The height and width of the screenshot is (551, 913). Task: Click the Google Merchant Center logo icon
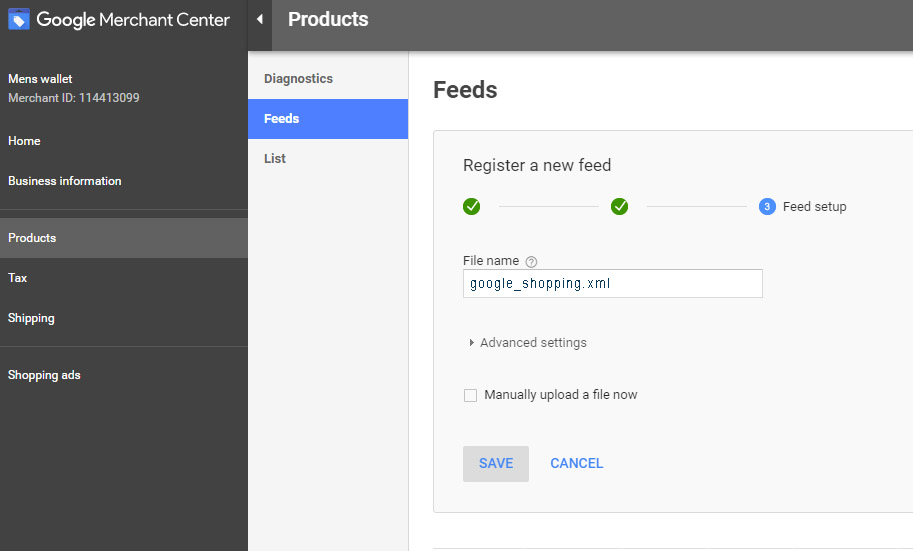click(x=19, y=20)
